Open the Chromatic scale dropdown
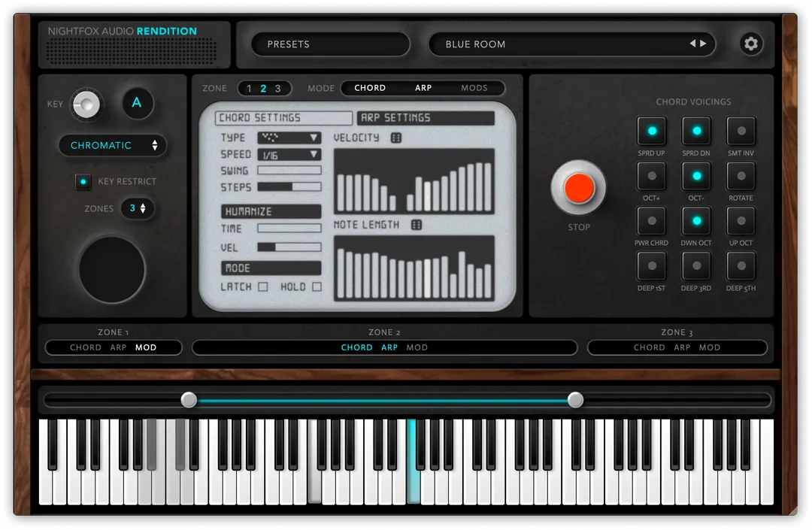 click(x=114, y=145)
